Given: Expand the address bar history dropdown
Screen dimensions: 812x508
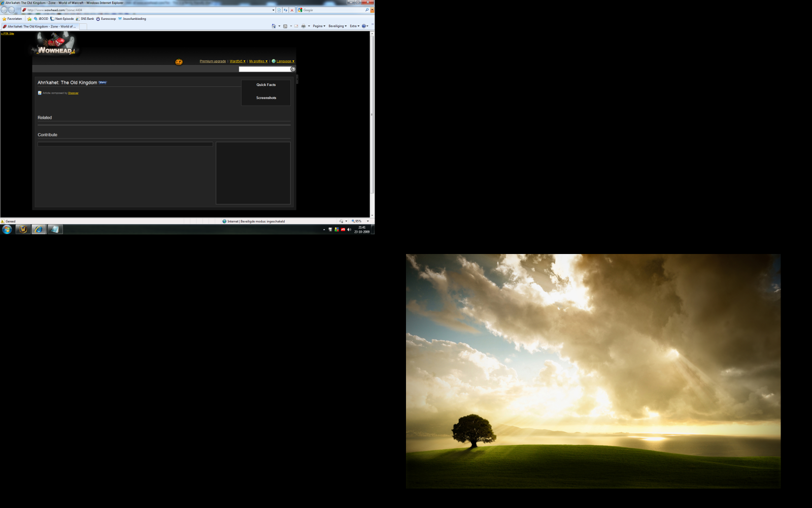Looking at the screenshot, I should pyautogui.click(x=273, y=10).
